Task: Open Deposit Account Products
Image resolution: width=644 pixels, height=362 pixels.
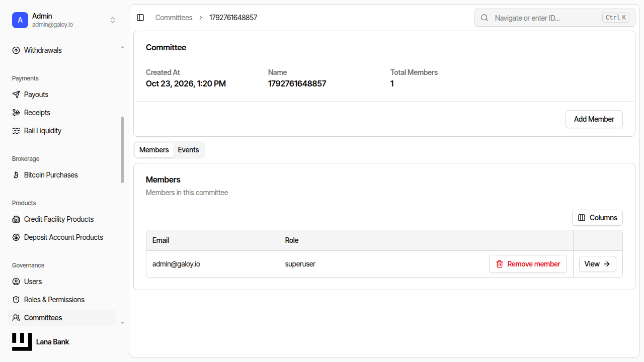Action: coord(62,237)
